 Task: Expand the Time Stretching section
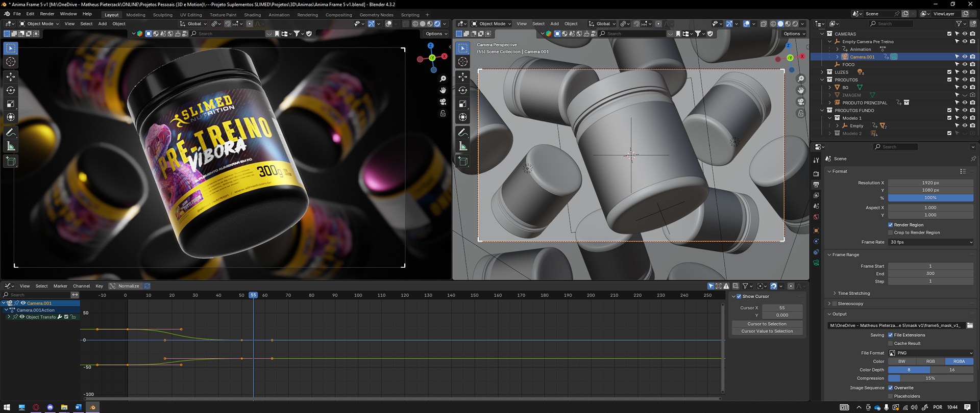(x=853, y=293)
